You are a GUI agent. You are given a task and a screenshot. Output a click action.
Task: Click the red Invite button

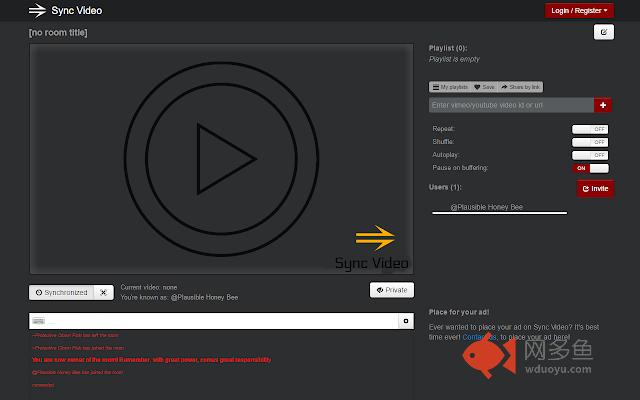pos(595,188)
